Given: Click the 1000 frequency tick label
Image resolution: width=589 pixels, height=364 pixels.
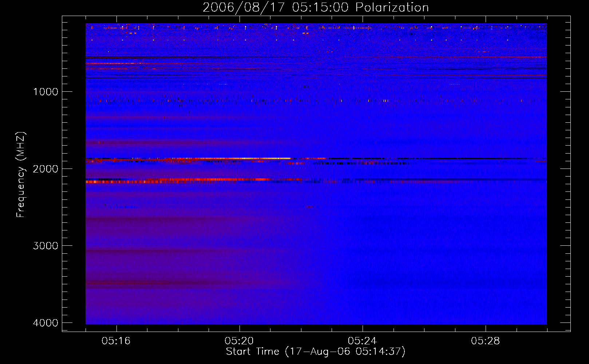Looking at the screenshot, I should 46,92.
